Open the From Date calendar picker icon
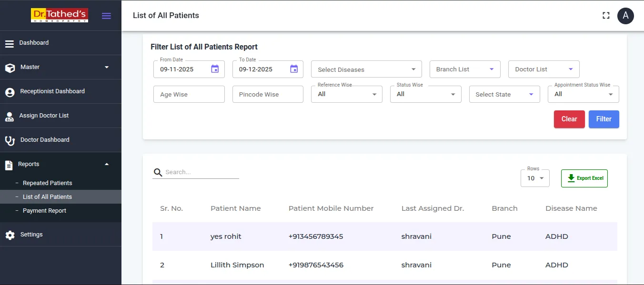 [215, 69]
